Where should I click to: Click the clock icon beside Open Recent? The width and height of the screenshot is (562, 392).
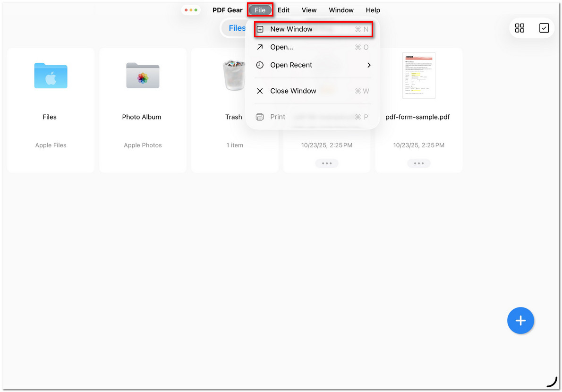pyautogui.click(x=260, y=65)
